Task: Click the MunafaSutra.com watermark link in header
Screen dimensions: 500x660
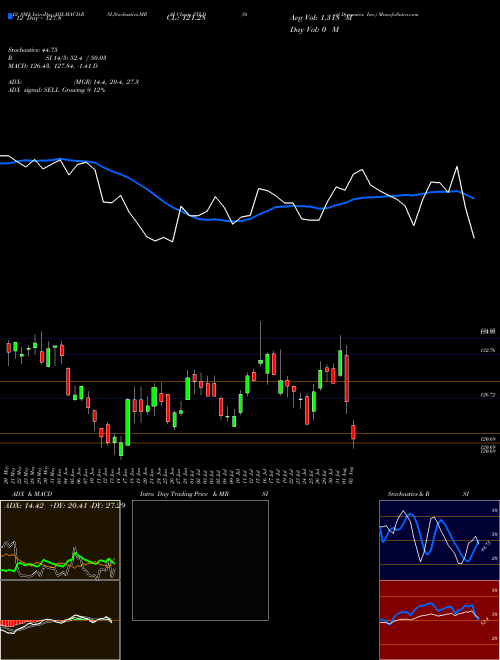Action: click(399, 14)
